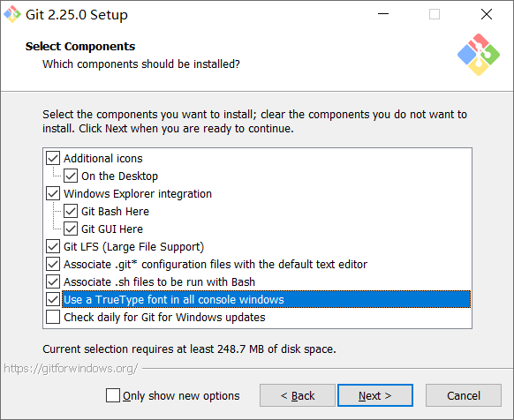Enable Check daily for Git updates
The height and width of the screenshot is (420, 514).
click(x=53, y=317)
